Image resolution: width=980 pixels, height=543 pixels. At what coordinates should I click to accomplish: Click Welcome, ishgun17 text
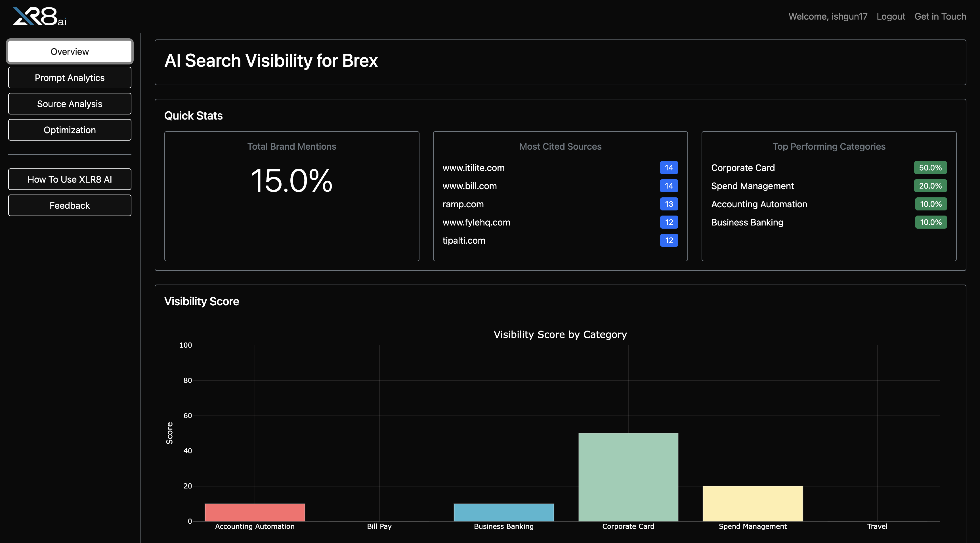pos(828,16)
